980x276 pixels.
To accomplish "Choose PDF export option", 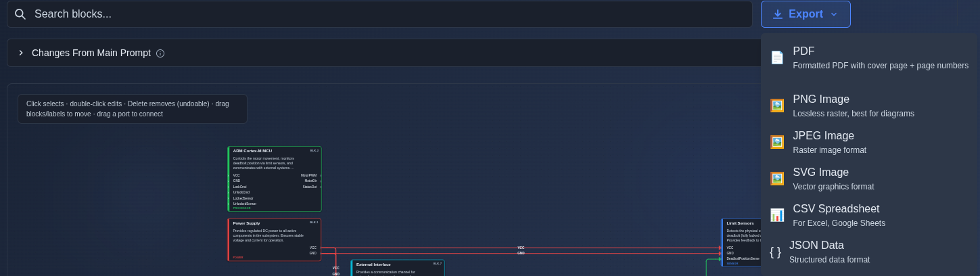I will tap(870, 58).
